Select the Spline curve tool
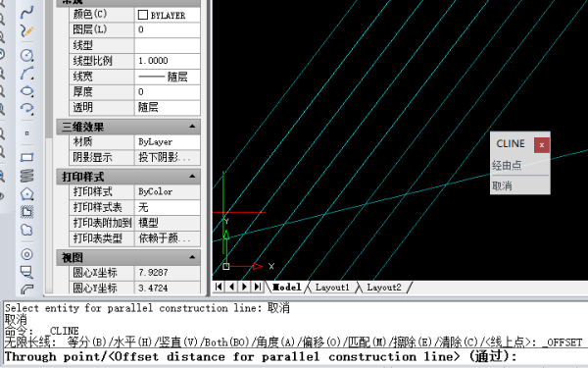The height and width of the screenshot is (368, 588). 26,12
